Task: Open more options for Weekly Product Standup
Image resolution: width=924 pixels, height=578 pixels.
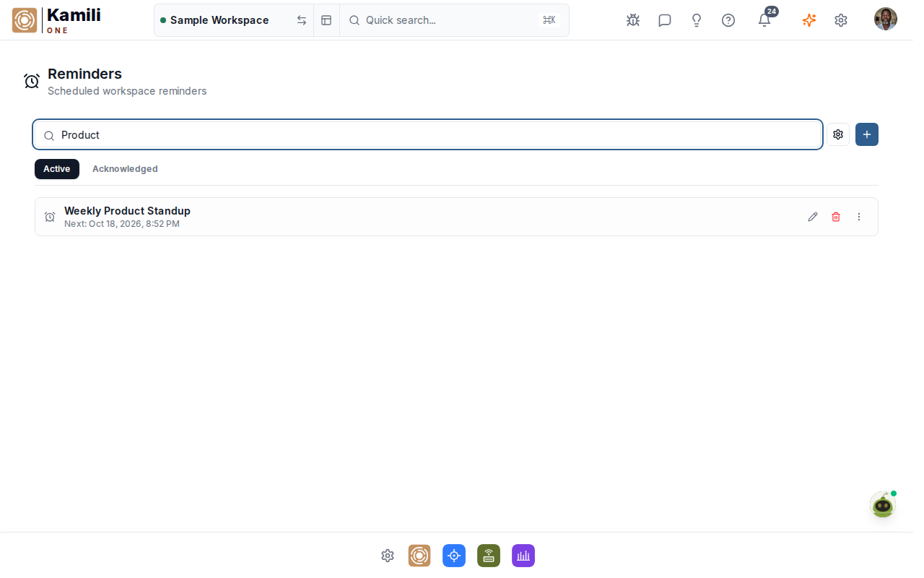Action: pos(859,217)
